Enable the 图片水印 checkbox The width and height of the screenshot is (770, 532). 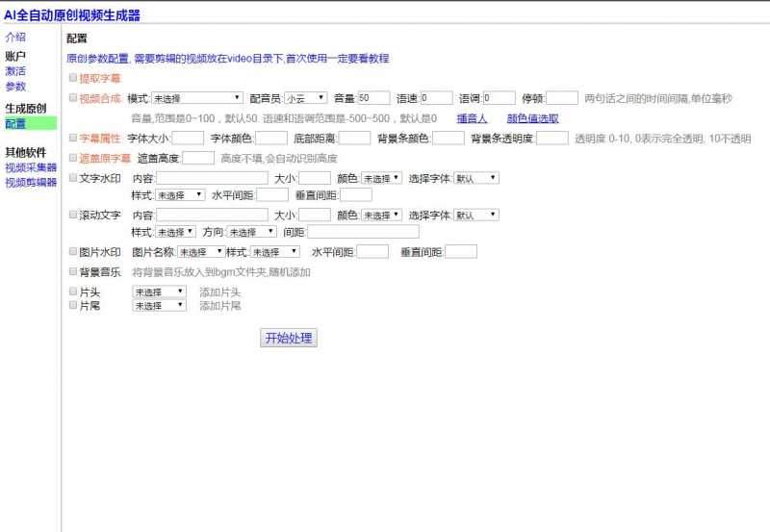tap(73, 251)
